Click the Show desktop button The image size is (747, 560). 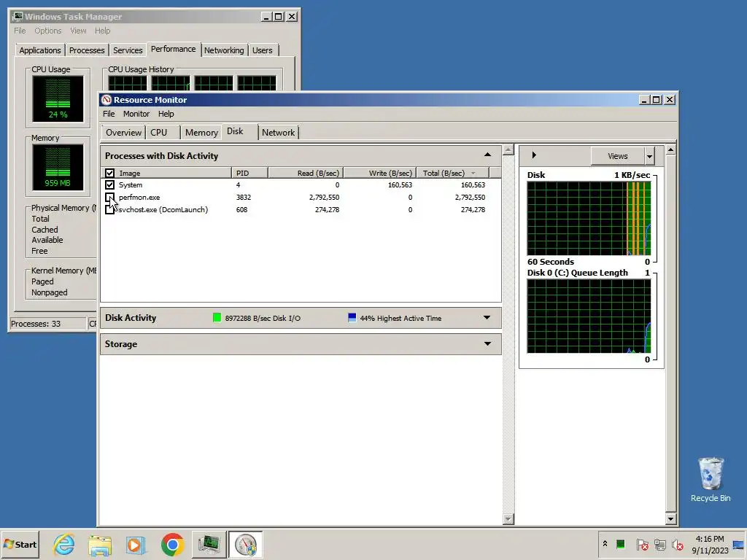point(739,545)
